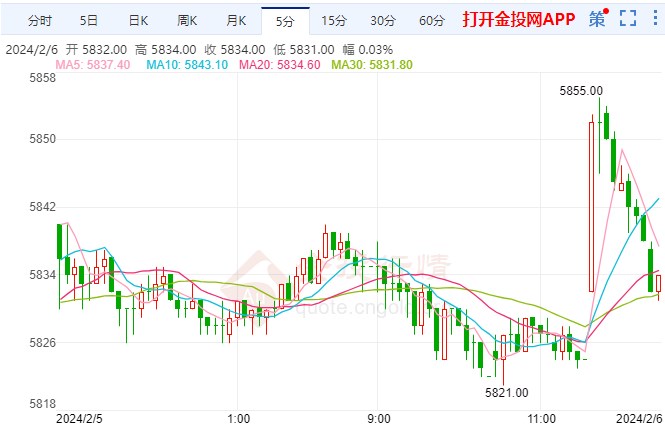Click the MA10: 5843.10 indicator label
Image resolution: width=665 pixels, height=424 pixels.
[x=187, y=64]
